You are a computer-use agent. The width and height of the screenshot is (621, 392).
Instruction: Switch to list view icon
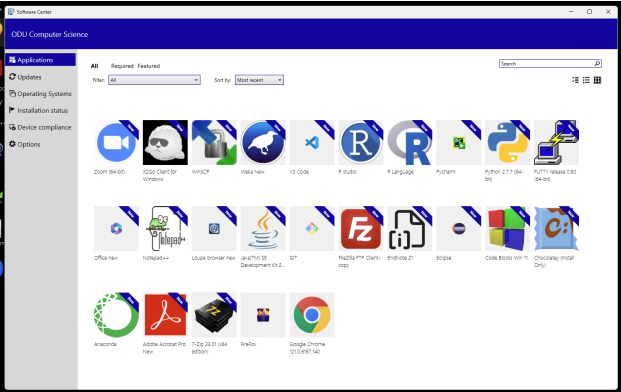[x=586, y=80]
